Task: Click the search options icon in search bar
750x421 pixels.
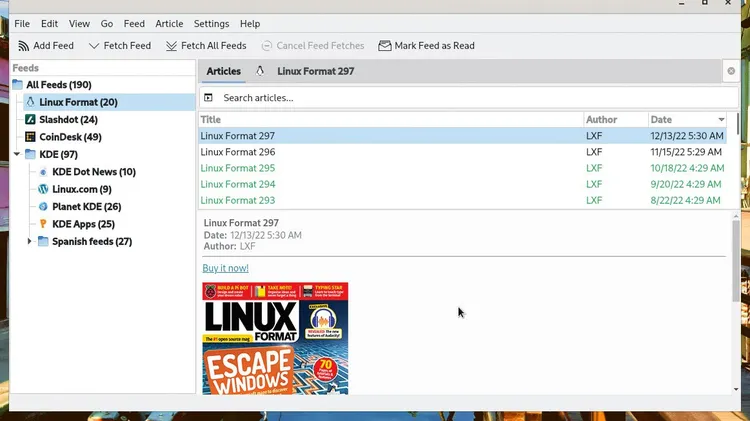Action: pos(208,98)
